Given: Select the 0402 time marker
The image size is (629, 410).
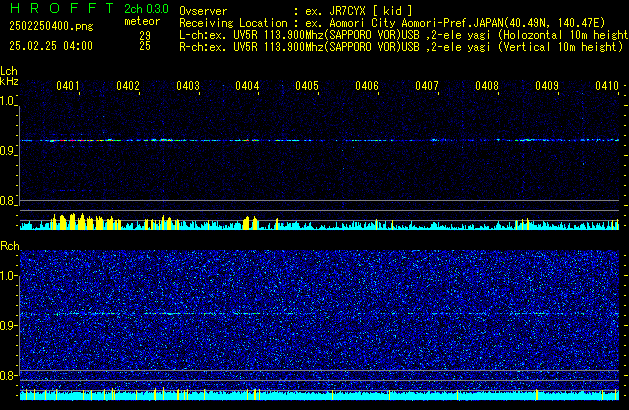Looking at the screenshot, I should (128, 86).
